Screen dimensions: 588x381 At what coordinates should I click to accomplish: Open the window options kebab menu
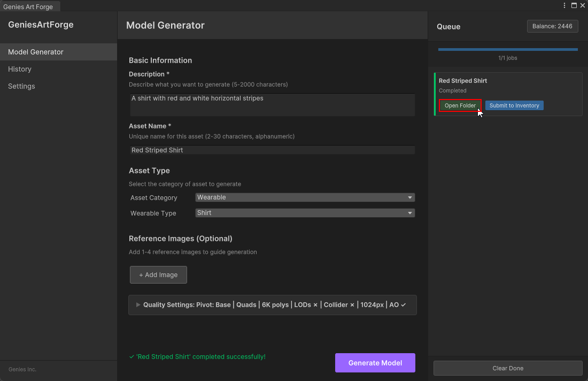click(x=564, y=5)
